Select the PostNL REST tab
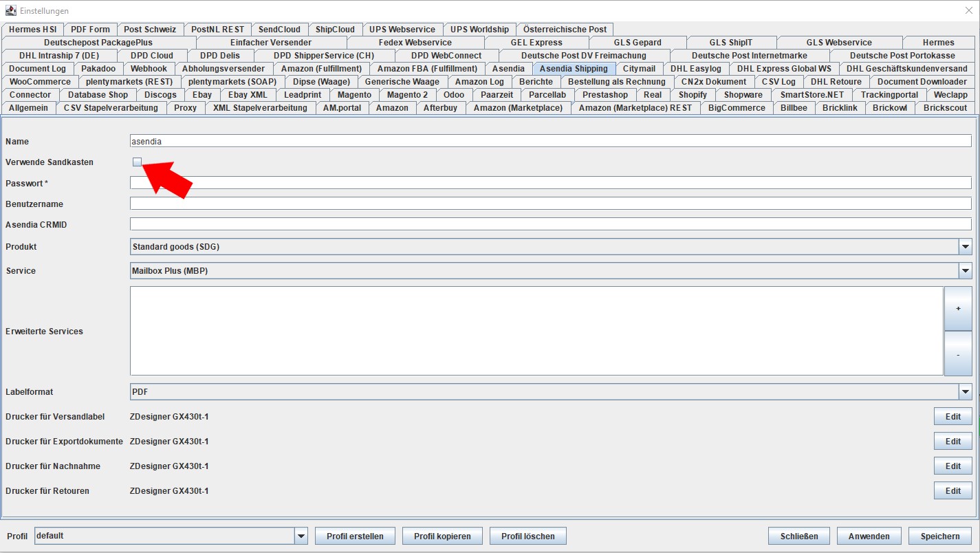Image resolution: width=980 pixels, height=553 pixels. pos(217,30)
